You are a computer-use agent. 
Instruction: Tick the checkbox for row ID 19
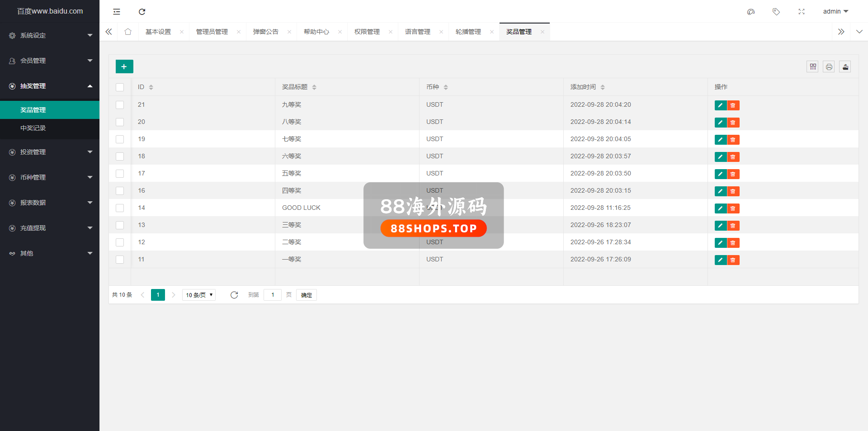120,139
